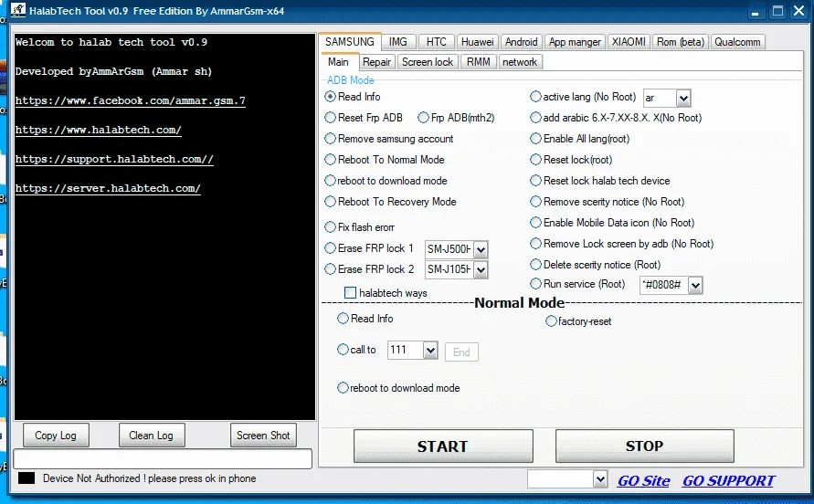Open the App manger tab
This screenshot has height=504, width=814.
(575, 42)
